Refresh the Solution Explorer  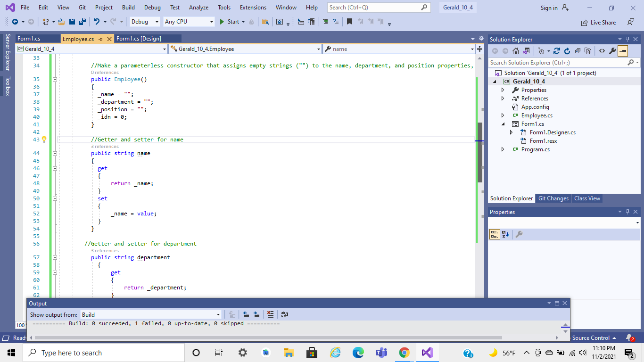pyautogui.click(x=567, y=51)
